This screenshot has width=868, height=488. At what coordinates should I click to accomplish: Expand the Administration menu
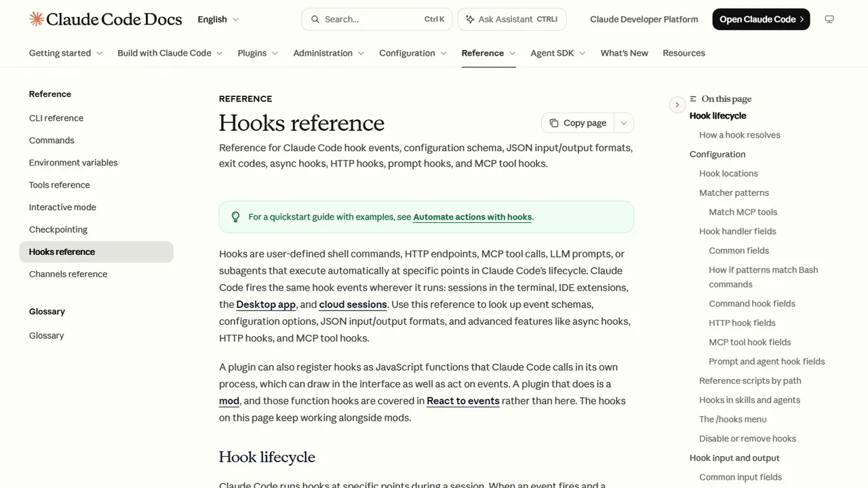329,53
